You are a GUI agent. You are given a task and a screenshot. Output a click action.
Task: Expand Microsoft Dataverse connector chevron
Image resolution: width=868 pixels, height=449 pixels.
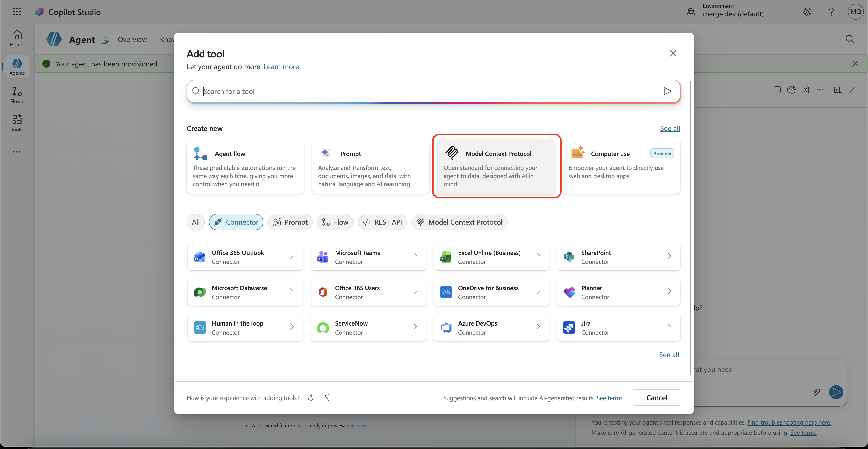pyautogui.click(x=292, y=291)
